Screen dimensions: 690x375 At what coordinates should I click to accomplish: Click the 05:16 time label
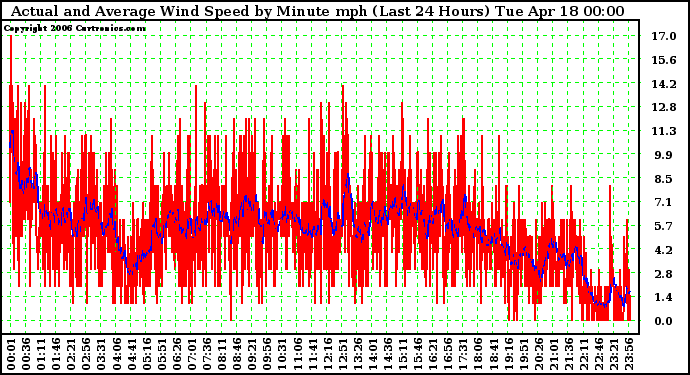pos(147,354)
